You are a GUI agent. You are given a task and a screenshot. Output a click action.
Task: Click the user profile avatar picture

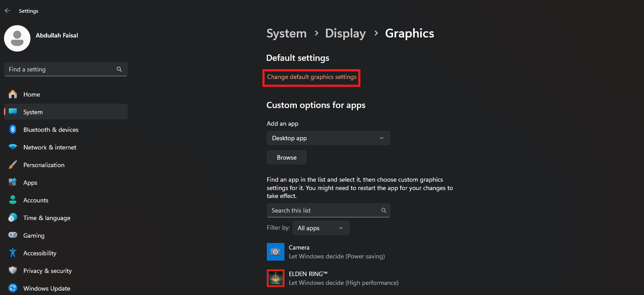(17, 38)
